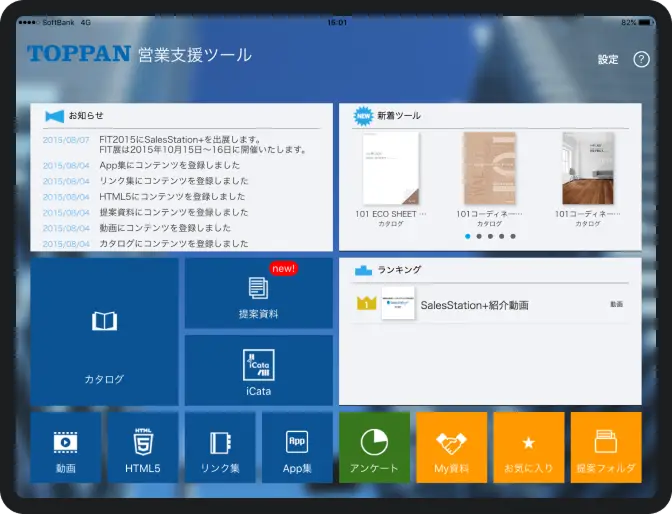The height and width of the screenshot is (514, 672).
Task: Tap the red new! badge
Action: point(283,268)
